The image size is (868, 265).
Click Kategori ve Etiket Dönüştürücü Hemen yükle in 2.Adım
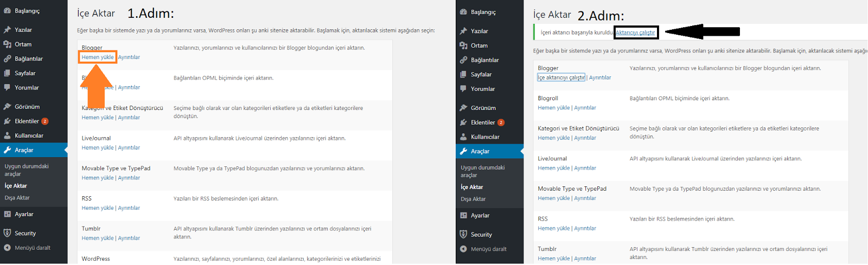tap(554, 138)
